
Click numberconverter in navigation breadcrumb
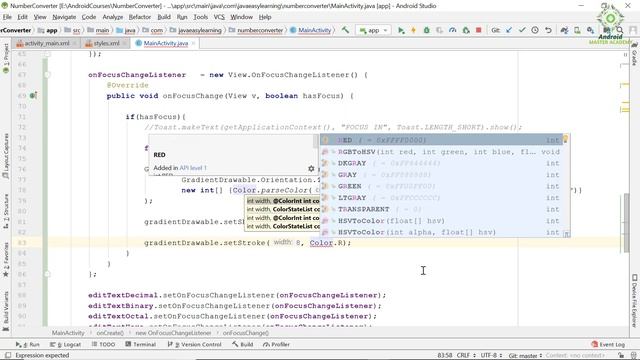tap(260, 30)
